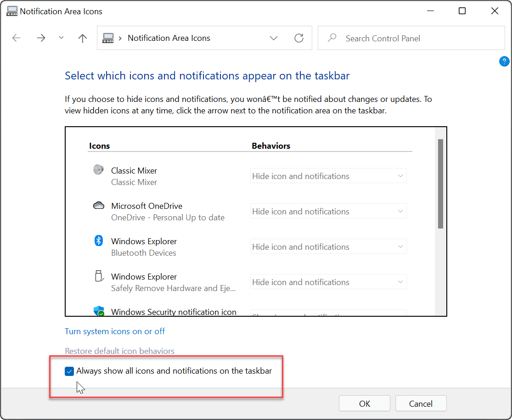Screen dimensions: 512x420
Task: Confirm changes with the OK button
Action: [x=364, y=403]
